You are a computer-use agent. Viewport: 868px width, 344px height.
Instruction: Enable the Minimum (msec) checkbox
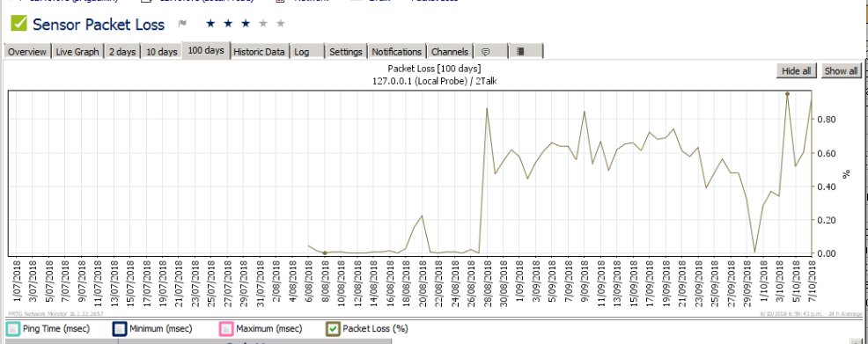click(x=120, y=329)
